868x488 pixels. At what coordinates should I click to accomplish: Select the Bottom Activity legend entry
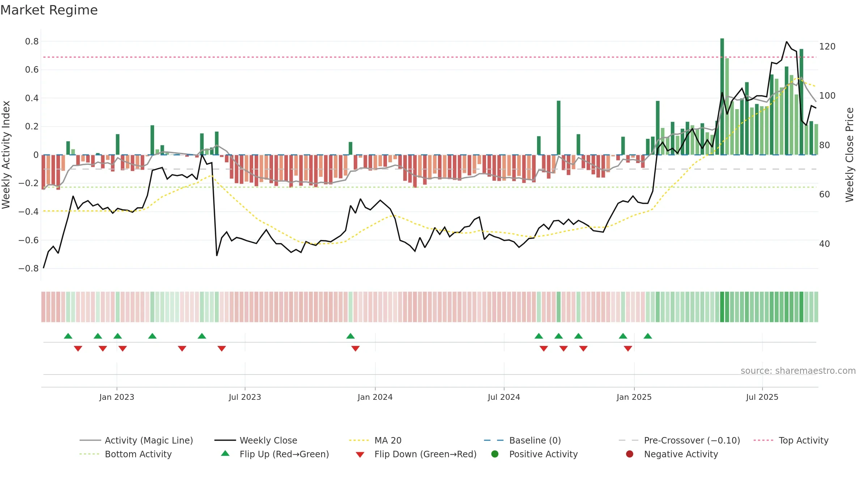[125, 454]
